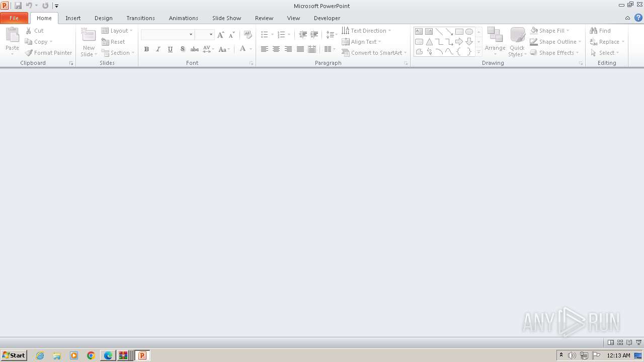The width and height of the screenshot is (644, 362).
Task: Switch to the Review tab
Action: [264, 18]
